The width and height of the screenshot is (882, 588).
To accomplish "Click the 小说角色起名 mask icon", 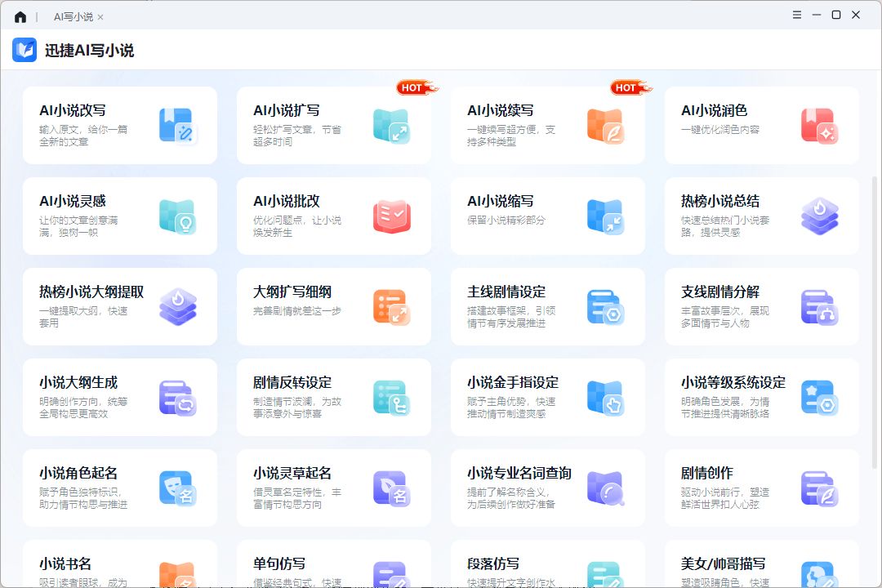I will pyautogui.click(x=177, y=488).
